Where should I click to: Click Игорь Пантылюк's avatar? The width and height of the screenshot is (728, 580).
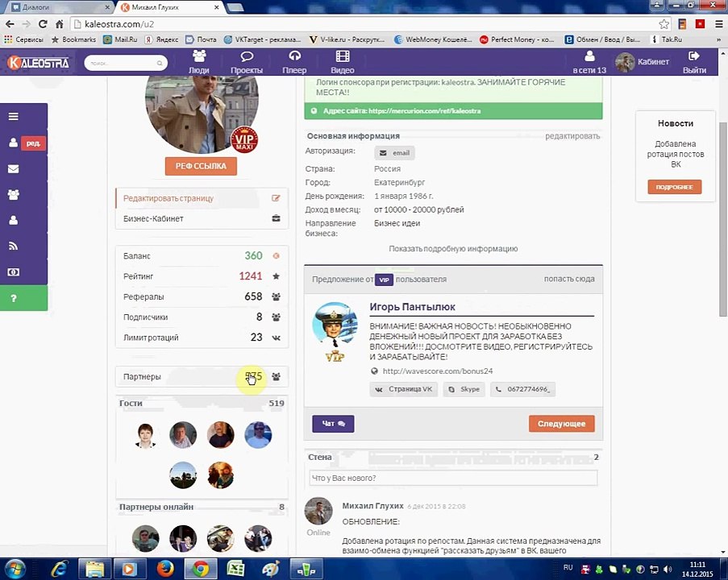click(x=335, y=325)
